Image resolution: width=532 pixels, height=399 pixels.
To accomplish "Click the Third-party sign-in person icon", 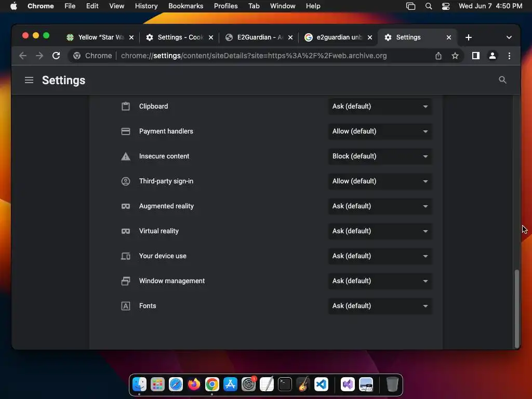I will pos(126,181).
